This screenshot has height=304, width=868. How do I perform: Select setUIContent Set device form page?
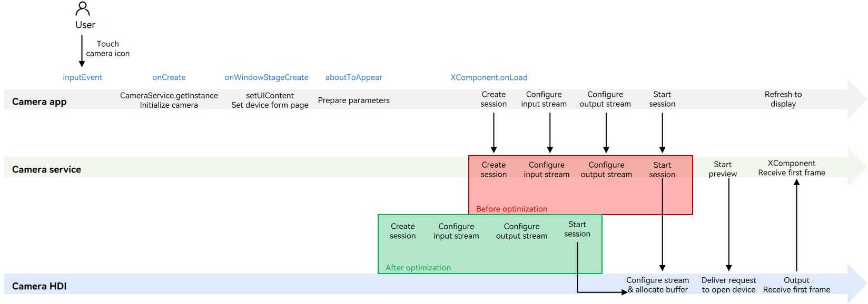click(270, 100)
